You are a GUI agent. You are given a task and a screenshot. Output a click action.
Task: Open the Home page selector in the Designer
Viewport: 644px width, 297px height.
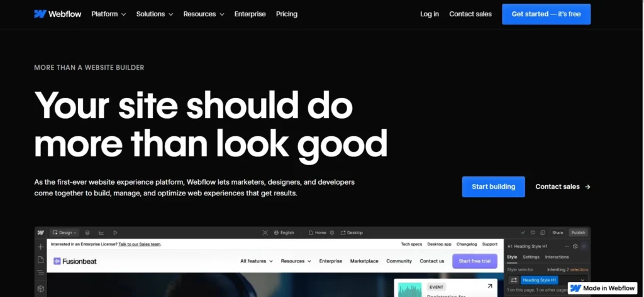[x=318, y=232]
